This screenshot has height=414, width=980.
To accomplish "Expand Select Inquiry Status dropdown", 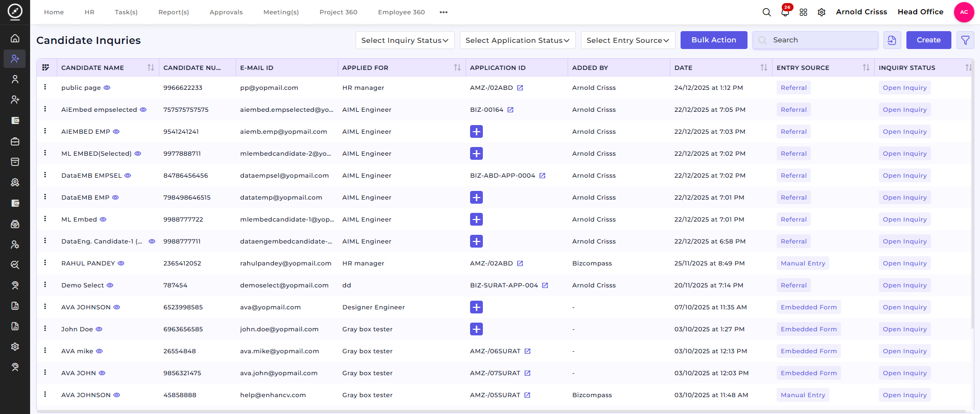I will coord(405,40).
